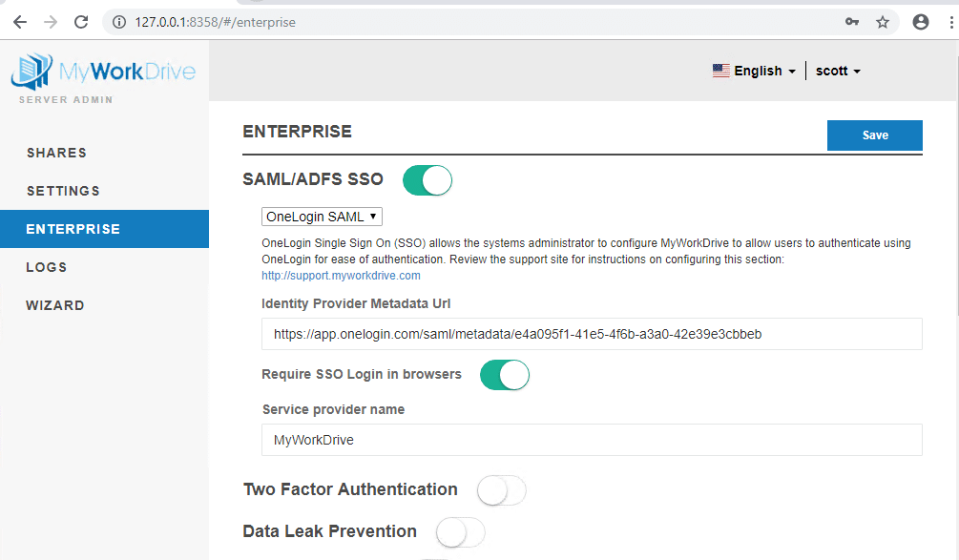The image size is (959, 560).
Task: Click the browser back arrow
Action: pos(20,22)
